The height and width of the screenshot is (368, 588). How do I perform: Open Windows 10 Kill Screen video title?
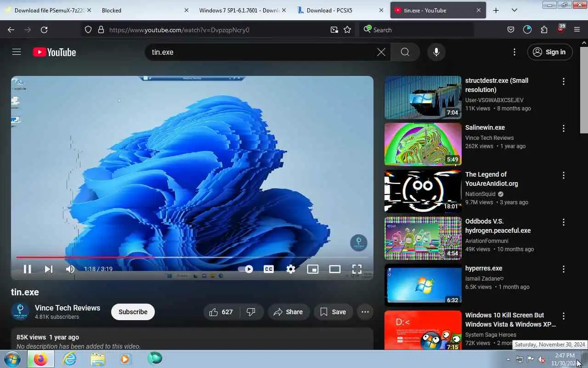click(510, 320)
